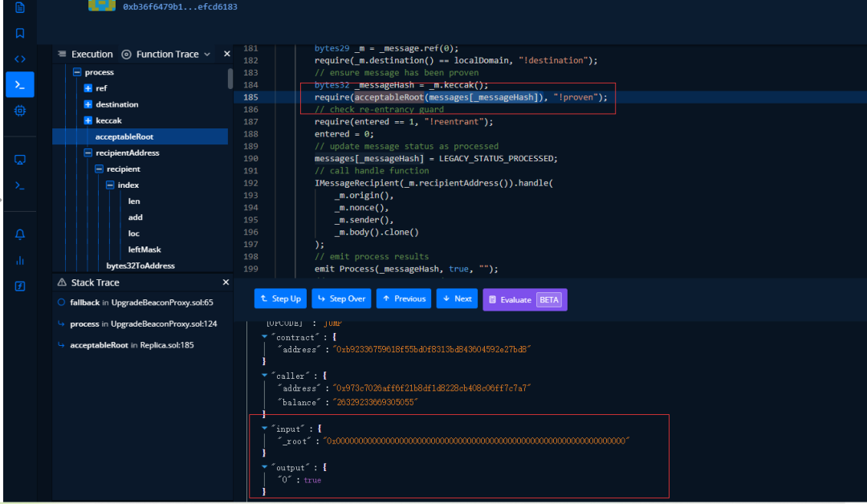Viewport: 867px width, 504px height.
Task: Select the bytes32ToAddress trace entry
Action: pos(140,266)
